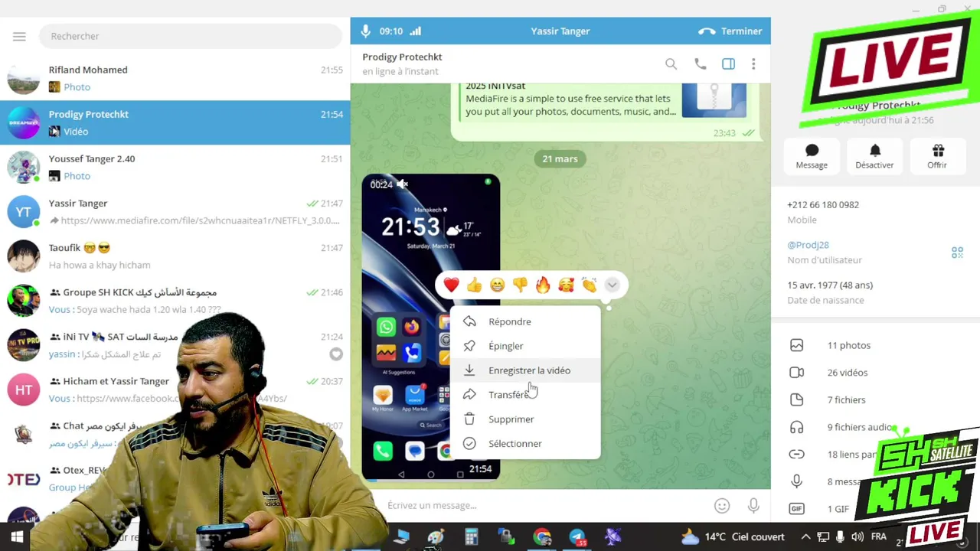This screenshot has width=980, height=551.
Task: React with the grinning face emoji
Action: point(497,285)
